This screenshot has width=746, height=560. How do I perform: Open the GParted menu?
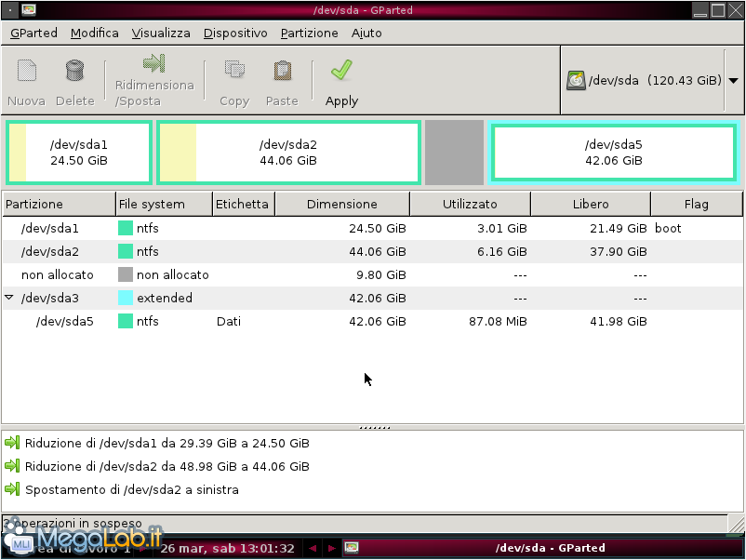pyautogui.click(x=33, y=33)
